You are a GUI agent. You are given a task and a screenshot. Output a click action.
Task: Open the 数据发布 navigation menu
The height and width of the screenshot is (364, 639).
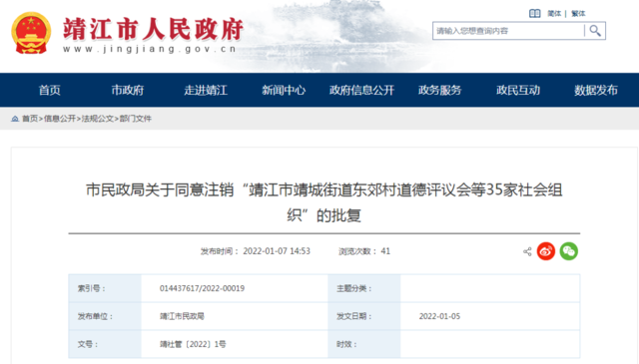coord(596,90)
